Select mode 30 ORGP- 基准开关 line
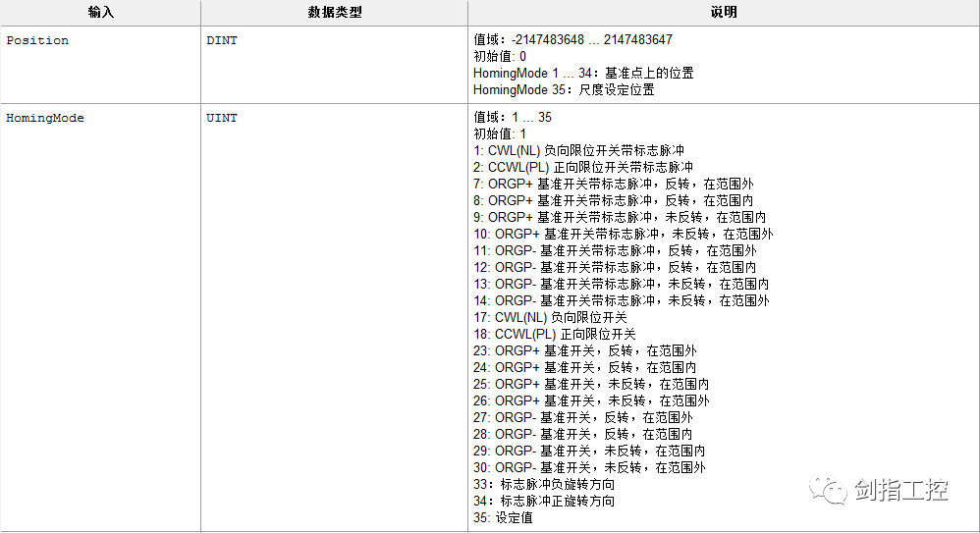The width and height of the screenshot is (980, 533). tap(589, 467)
